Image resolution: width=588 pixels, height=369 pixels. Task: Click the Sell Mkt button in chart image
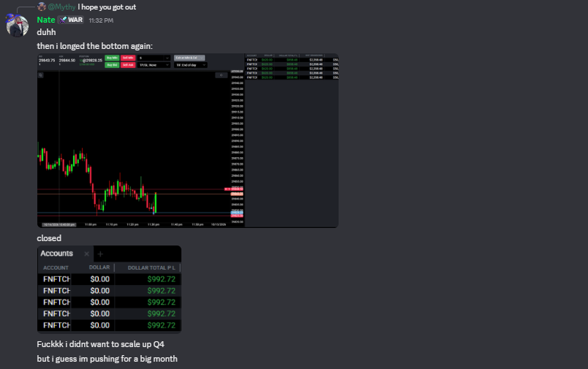pos(128,58)
